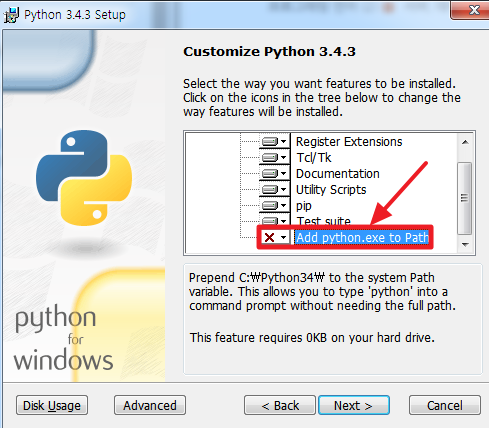Open dropdown arrow beside pip
The height and width of the screenshot is (428, 489).
(284, 205)
